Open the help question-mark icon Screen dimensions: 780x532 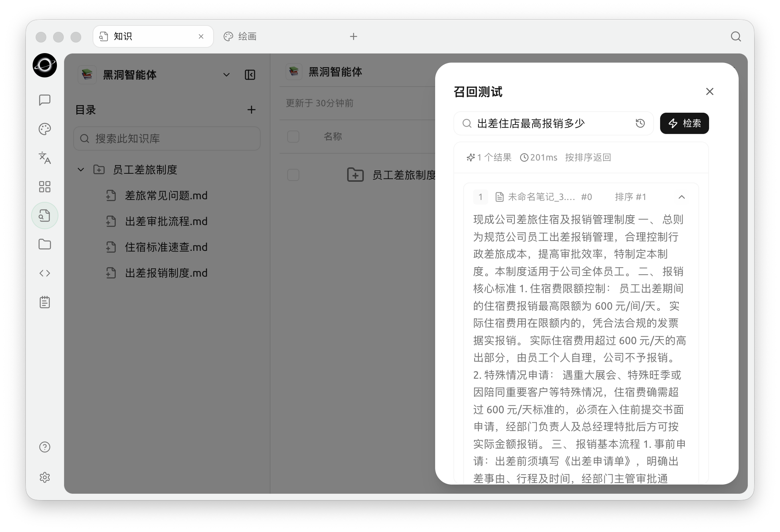click(x=45, y=447)
